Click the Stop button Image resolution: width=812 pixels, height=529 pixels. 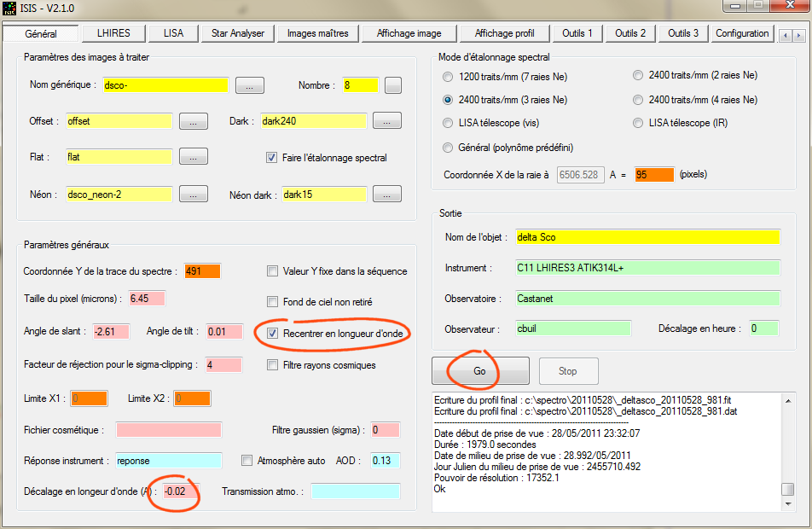[567, 371]
